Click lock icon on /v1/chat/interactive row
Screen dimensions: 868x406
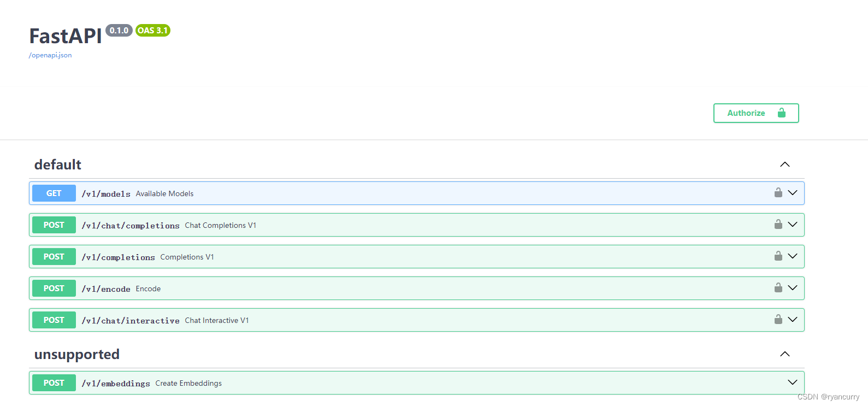click(778, 319)
